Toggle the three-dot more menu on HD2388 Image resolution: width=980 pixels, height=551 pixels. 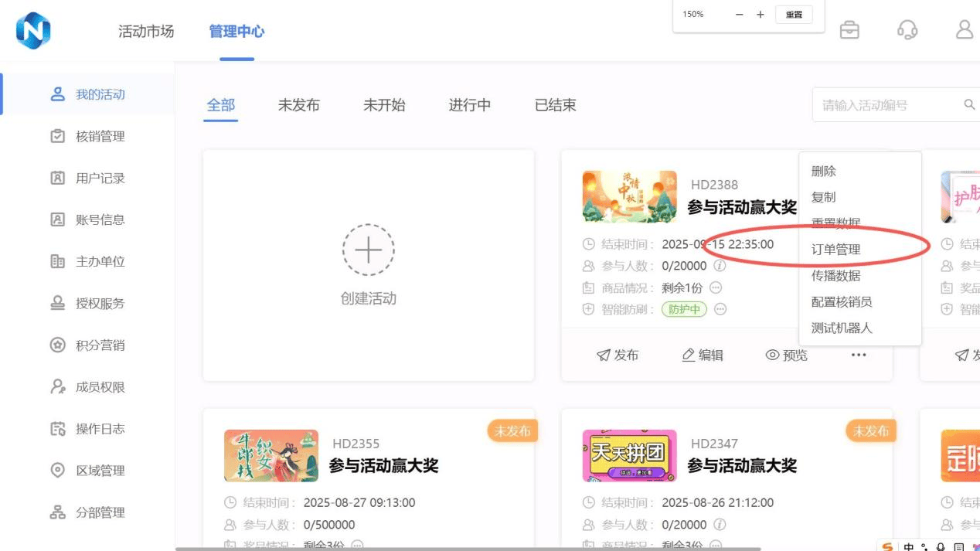(859, 355)
